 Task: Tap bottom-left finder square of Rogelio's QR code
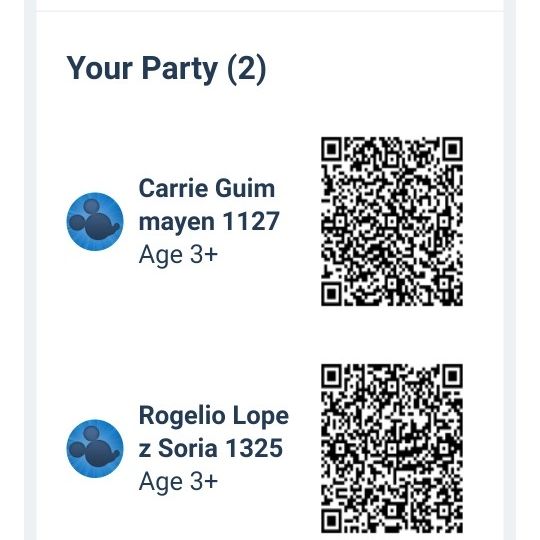point(331,521)
